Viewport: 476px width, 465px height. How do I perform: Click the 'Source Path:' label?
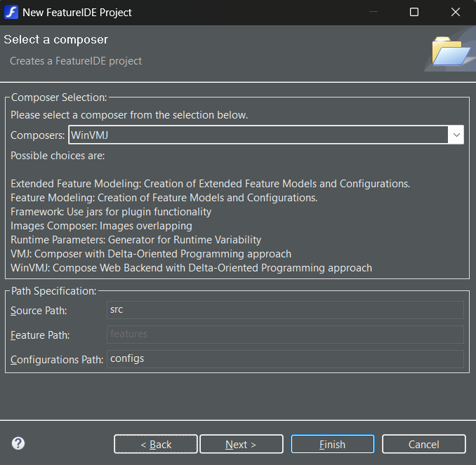(39, 311)
